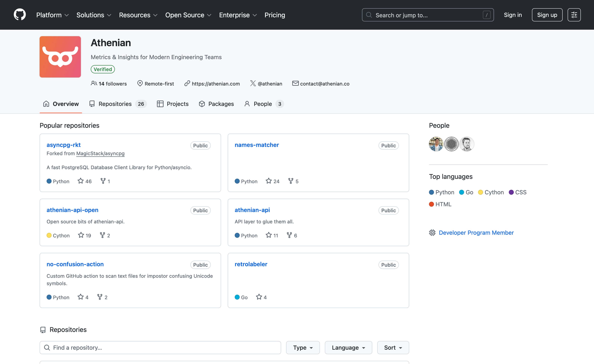Open the third sketched member avatar
The width and height of the screenshot is (594, 364).
tap(466, 144)
